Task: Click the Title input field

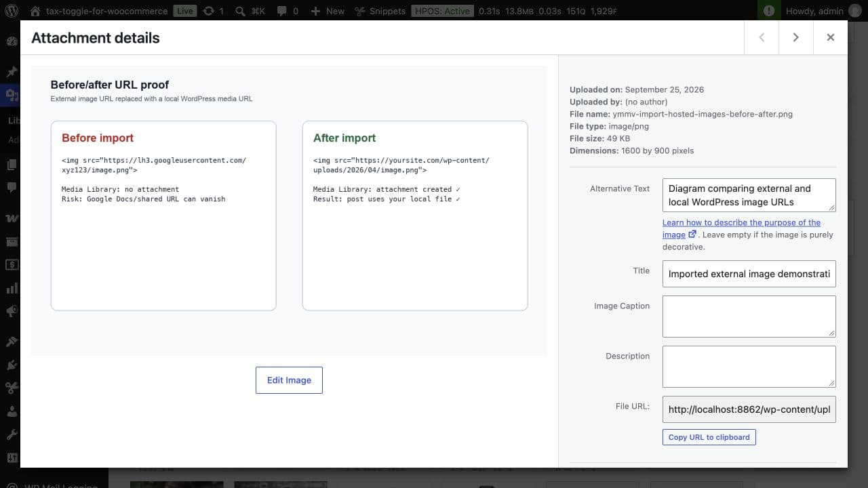Action: click(x=749, y=274)
